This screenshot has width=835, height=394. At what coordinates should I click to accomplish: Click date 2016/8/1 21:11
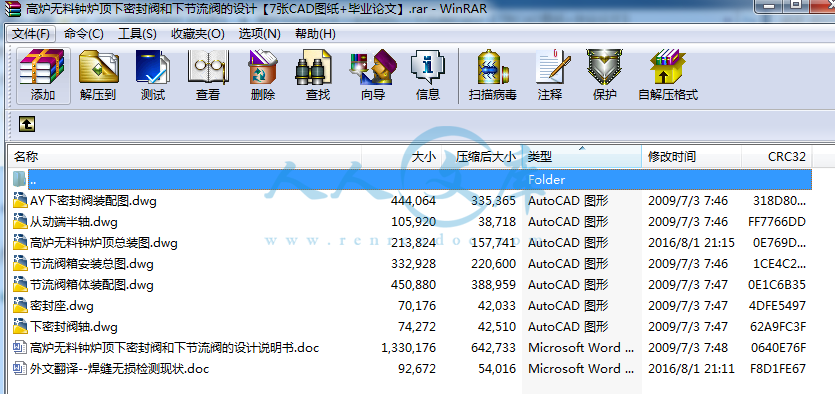691,368
